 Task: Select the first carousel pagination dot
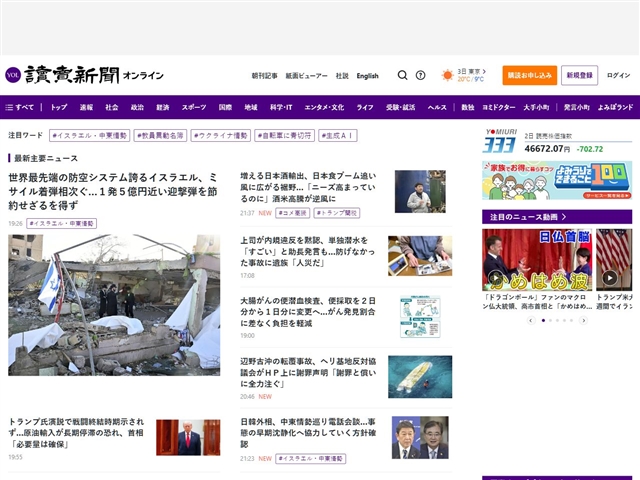pos(543,320)
